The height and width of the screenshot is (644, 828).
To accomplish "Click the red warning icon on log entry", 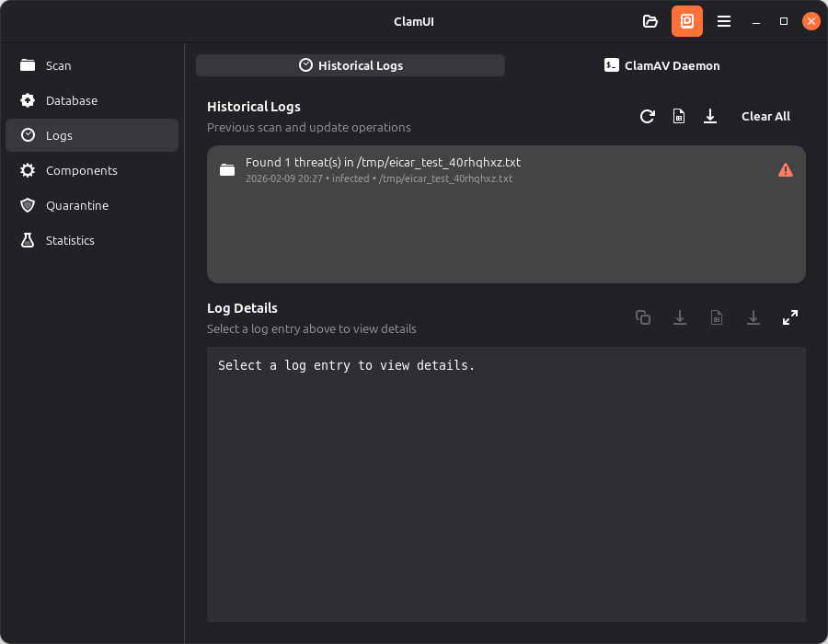I will pyautogui.click(x=785, y=169).
